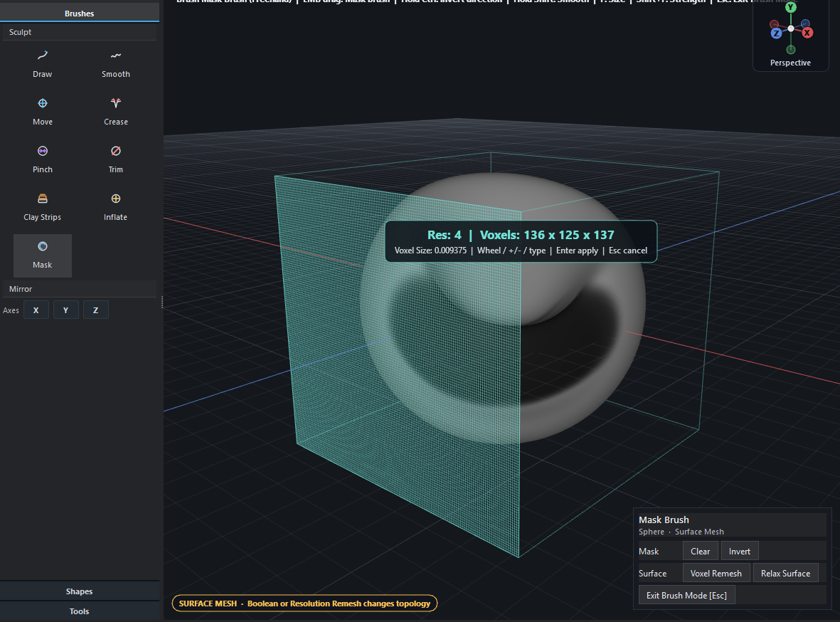Click the 'Voxels: 136 x 125 x 137' text
The width and height of the screenshot is (840, 622).
[x=547, y=235]
